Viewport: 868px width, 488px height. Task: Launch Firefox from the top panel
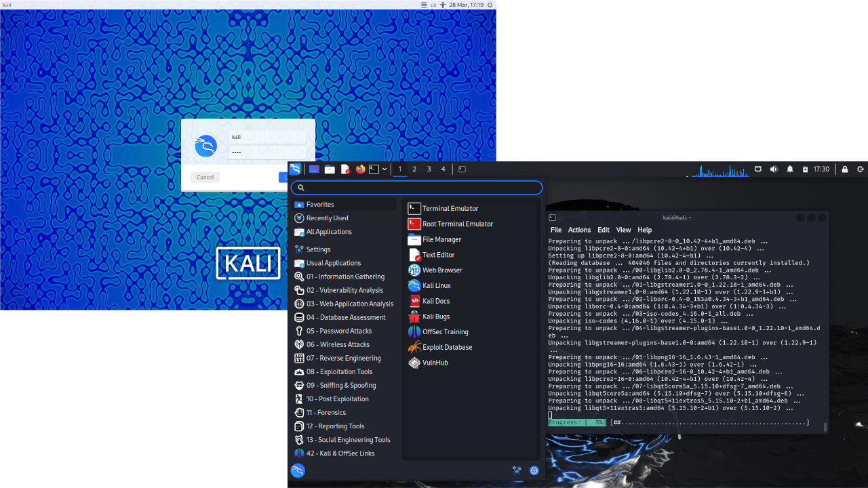coord(360,169)
